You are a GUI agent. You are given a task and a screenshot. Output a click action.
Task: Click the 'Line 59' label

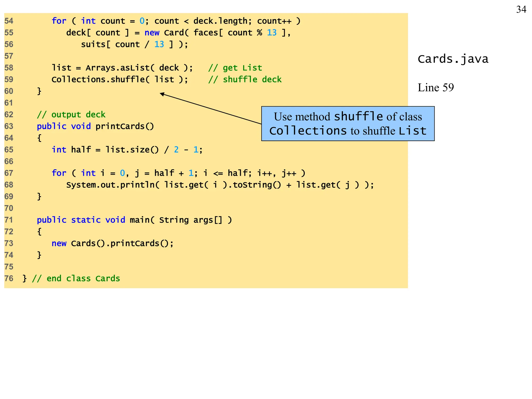(436, 88)
